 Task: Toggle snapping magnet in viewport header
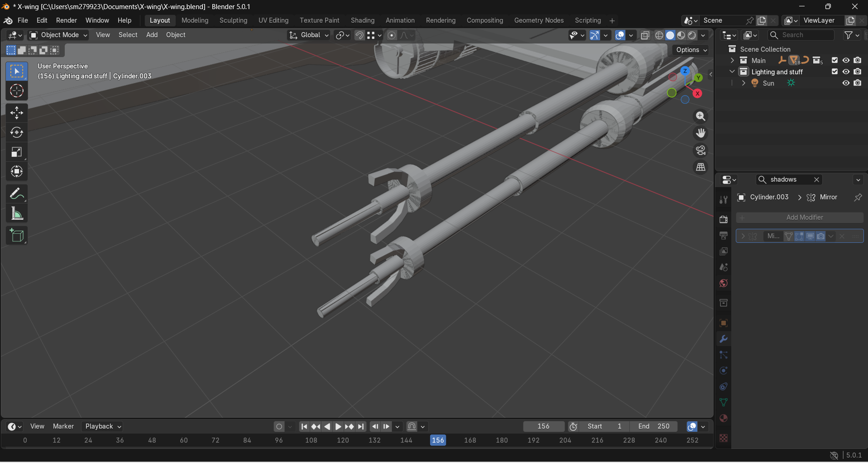point(360,35)
